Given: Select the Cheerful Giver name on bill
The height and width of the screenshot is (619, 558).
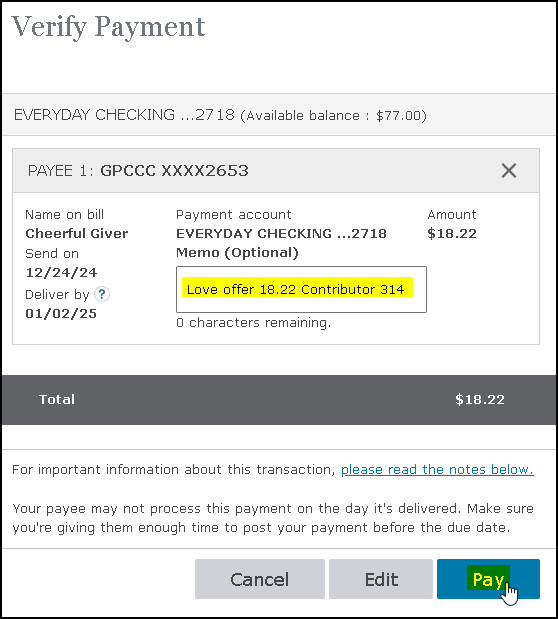Looking at the screenshot, I should (77, 233).
